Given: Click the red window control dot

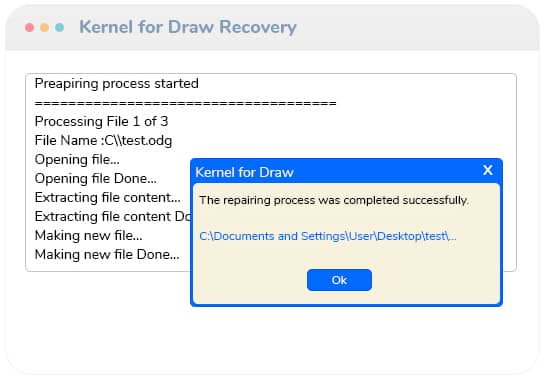Looking at the screenshot, I should (x=30, y=27).
